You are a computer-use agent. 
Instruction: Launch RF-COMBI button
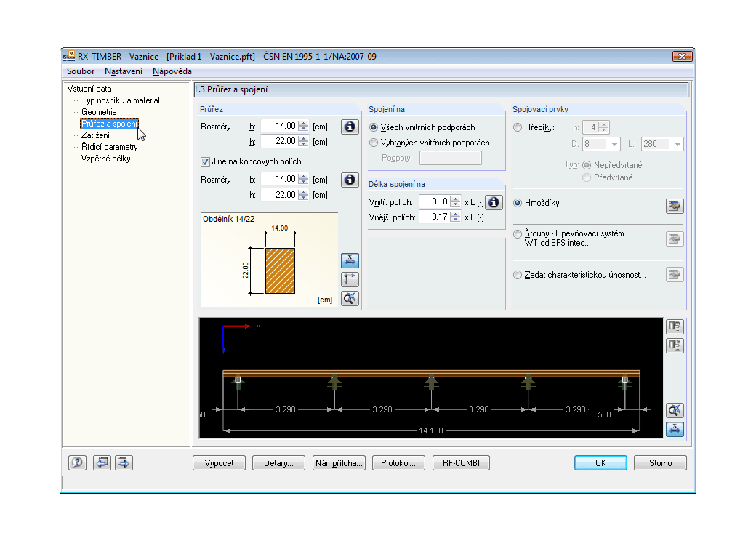(x=462, y=463)
